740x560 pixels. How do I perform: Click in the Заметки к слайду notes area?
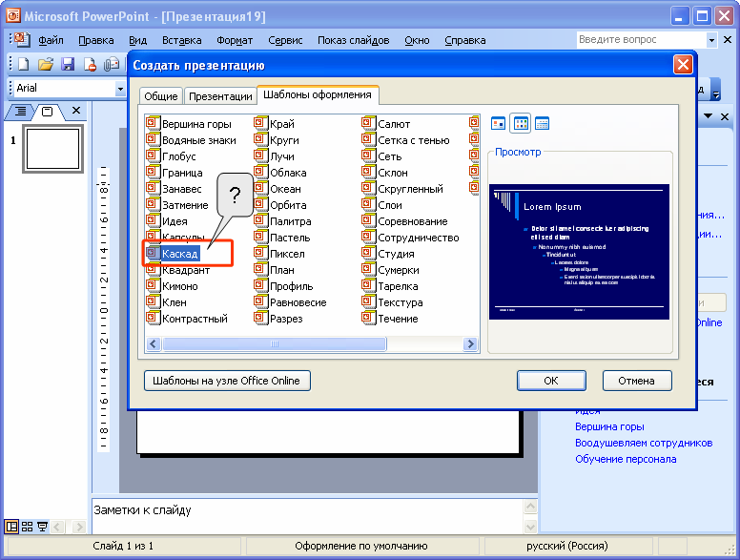pos(308,515)
